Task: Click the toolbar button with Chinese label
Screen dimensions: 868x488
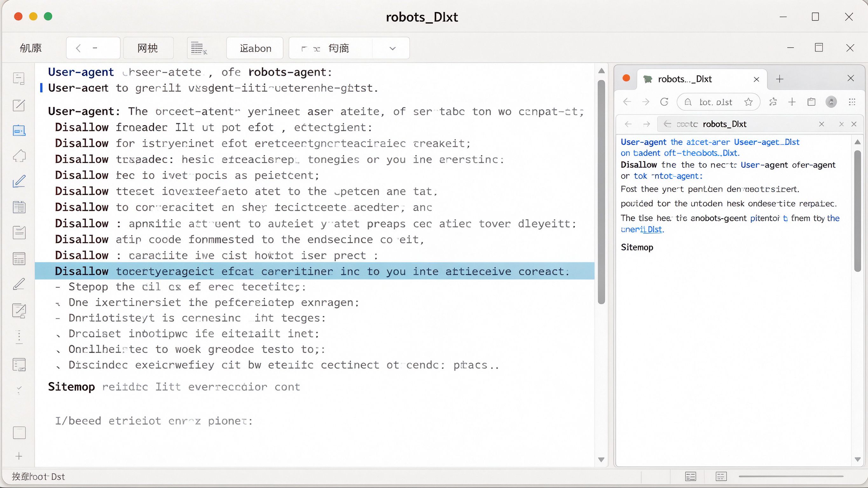Action: tap(148, 48)
